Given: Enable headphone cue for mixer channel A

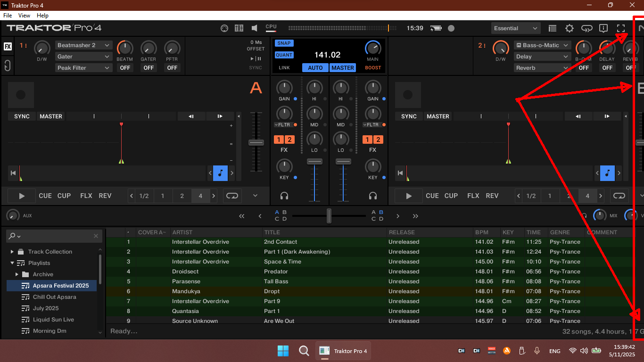Looking at the screenshot, I should coord(284,196).
